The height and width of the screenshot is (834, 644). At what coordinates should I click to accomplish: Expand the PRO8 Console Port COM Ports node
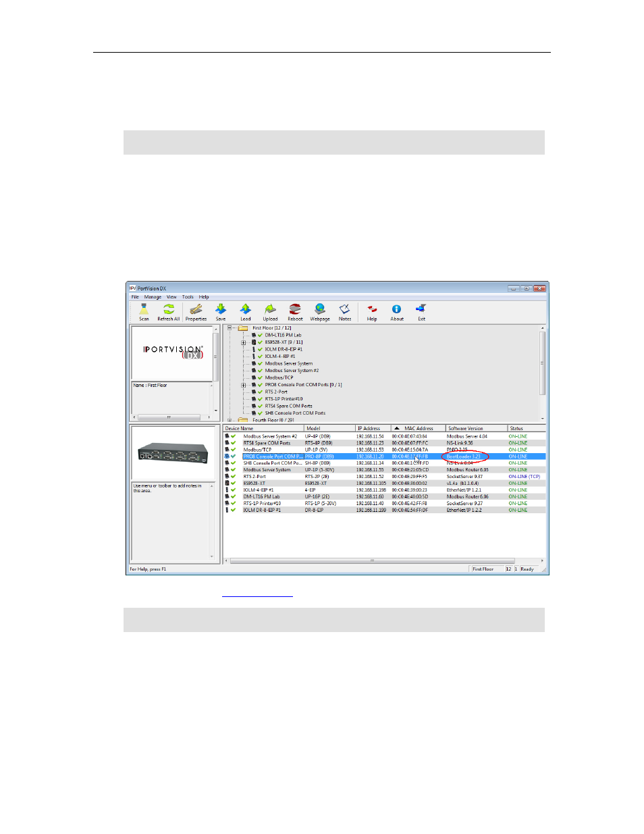click(244, 385)
